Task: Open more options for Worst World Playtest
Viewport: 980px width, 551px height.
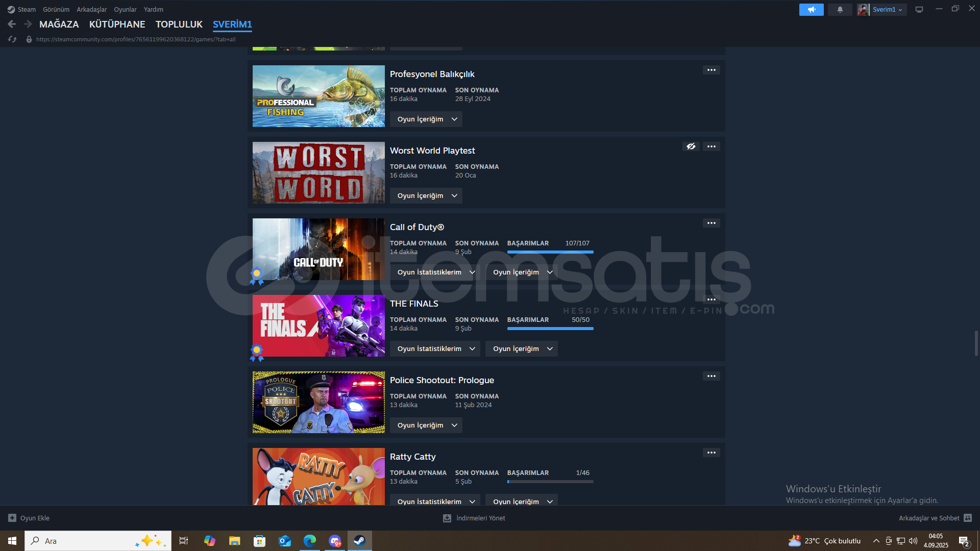Action: (712, 146)
